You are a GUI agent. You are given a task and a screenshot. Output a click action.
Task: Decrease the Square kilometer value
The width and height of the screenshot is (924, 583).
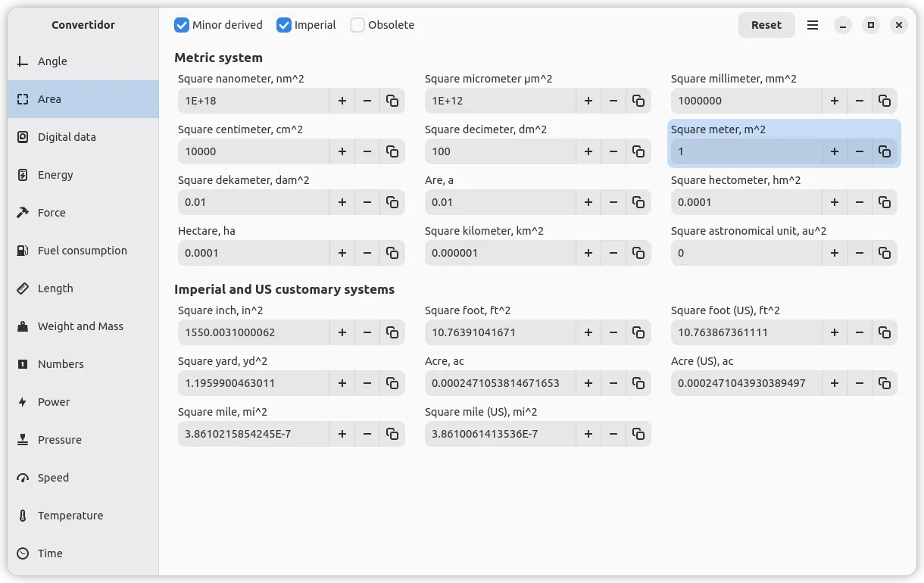[x=613, y=253]
